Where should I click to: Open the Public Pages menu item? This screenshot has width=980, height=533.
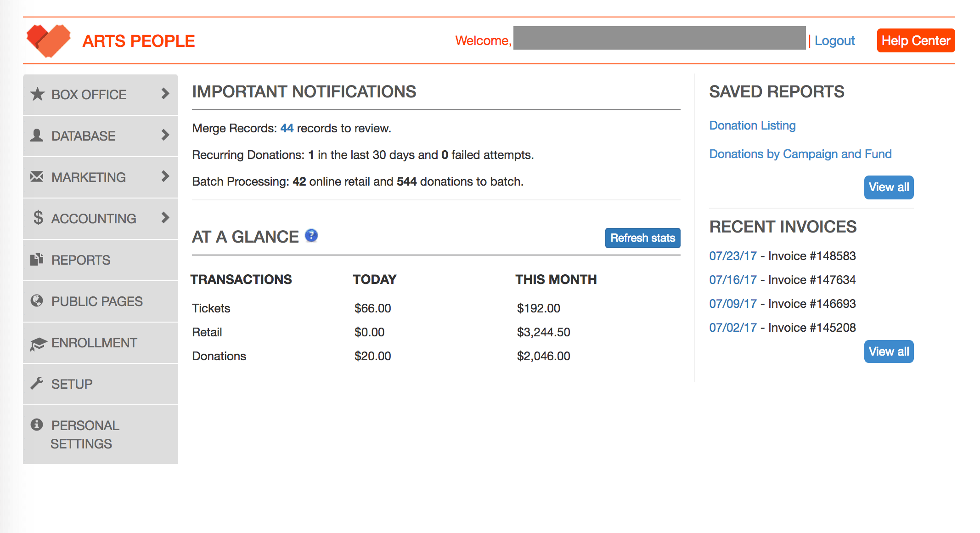click(101, 301)
